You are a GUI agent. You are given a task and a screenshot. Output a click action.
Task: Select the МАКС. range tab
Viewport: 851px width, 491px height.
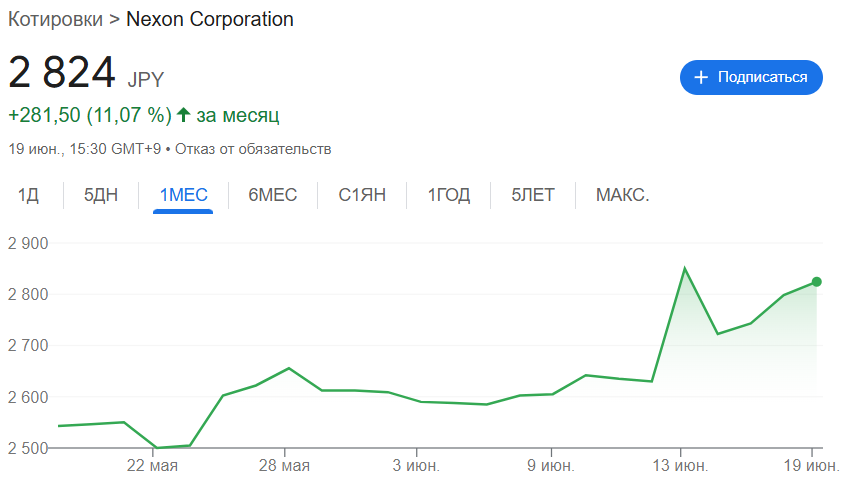(x=622, y=195)
